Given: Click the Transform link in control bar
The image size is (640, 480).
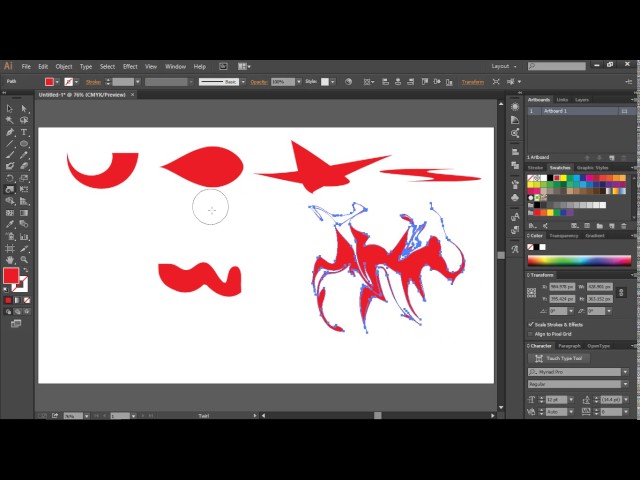Looking at the screenshot, I should click(x=473, y=82).
